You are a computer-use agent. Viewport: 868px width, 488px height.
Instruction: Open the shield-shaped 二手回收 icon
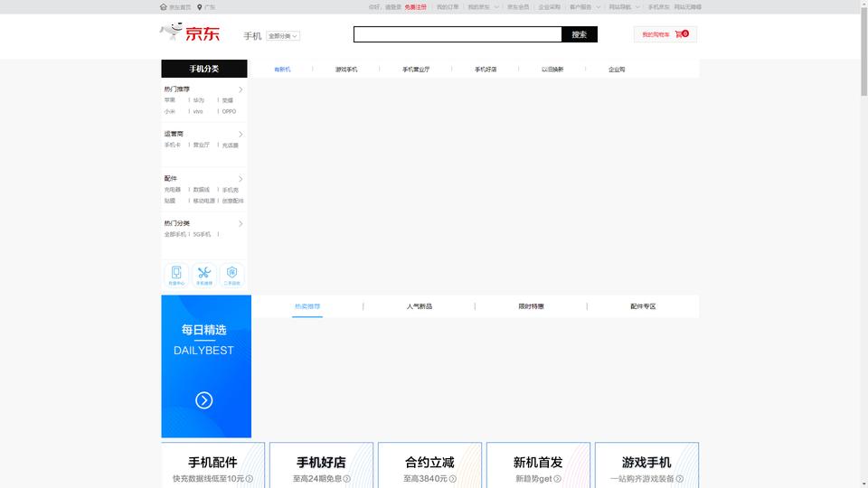232,275
